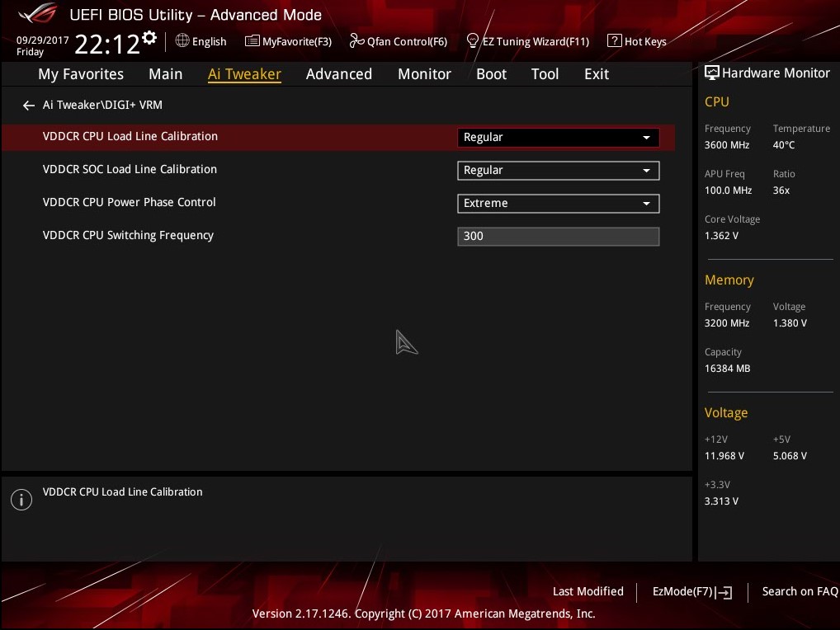Viewport: 840px width, 630px height.
Task: Open VDDCR SOC Load Line Calibration dropdown
Action: [x=558, y=171]
